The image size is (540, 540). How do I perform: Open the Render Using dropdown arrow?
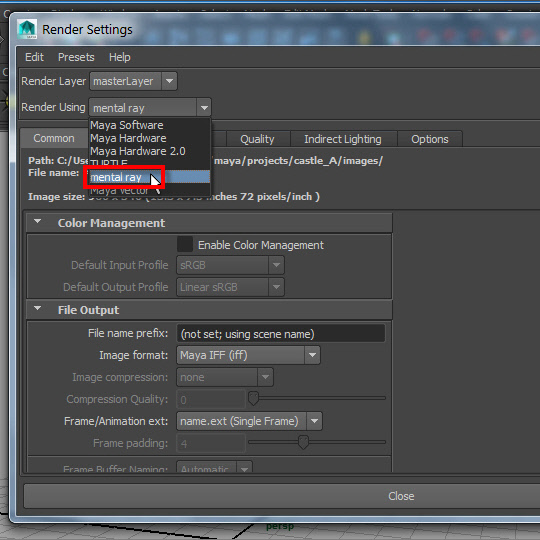click(x=204, y=108)
